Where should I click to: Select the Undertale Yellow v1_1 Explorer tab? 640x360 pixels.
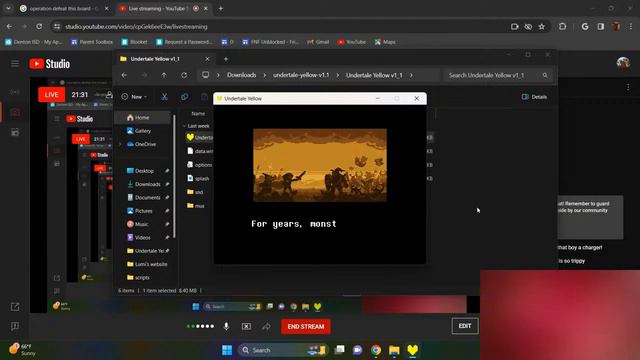point(164,59)
